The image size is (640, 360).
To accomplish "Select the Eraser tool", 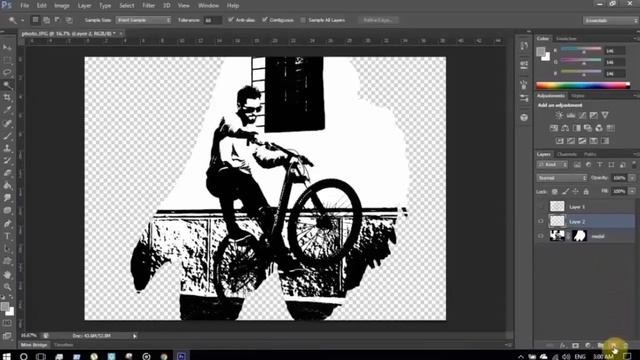I will 7,173.
